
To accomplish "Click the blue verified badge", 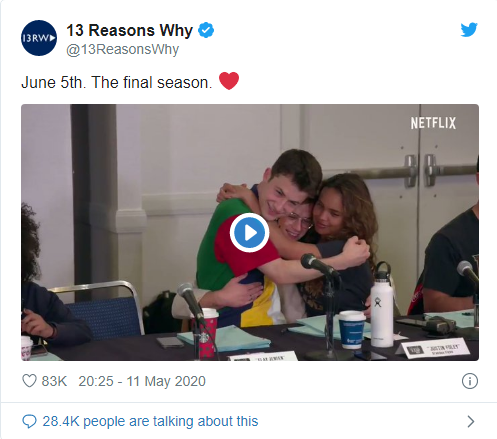I will click(x=206, y=30).
